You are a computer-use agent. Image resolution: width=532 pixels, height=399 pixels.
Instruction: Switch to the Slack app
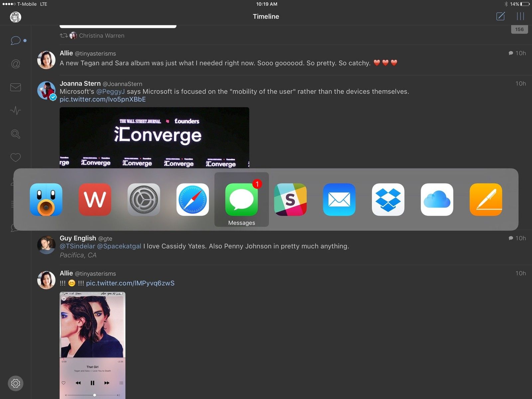pos(290,199)
